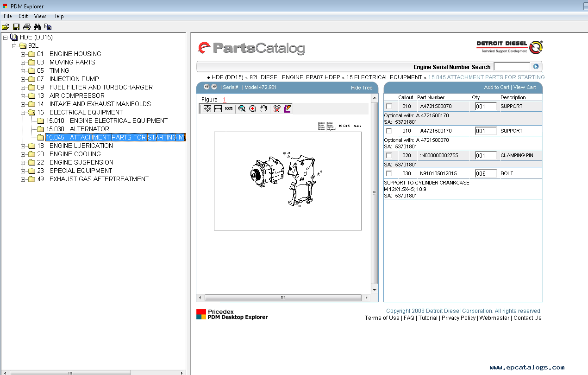Click the floppy disk save icon
Screen dimensions: 588x375
click(16, 27)
